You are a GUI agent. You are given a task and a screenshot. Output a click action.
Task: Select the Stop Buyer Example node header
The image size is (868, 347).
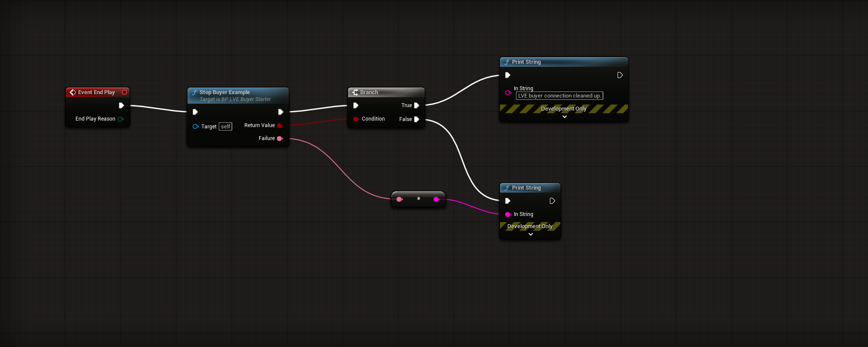click(238, 95)
